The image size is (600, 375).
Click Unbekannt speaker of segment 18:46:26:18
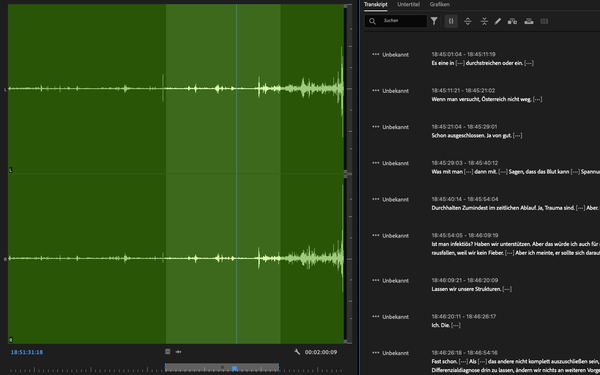tap(395, 353)
